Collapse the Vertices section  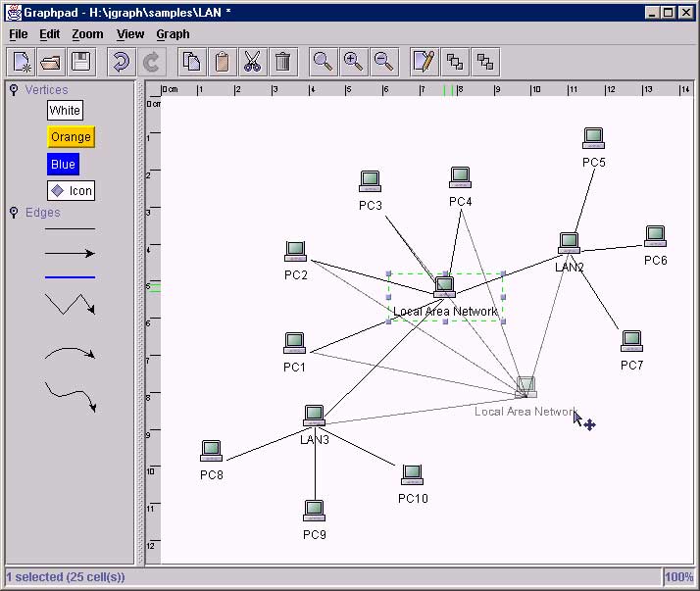click(x=14, y=90)
